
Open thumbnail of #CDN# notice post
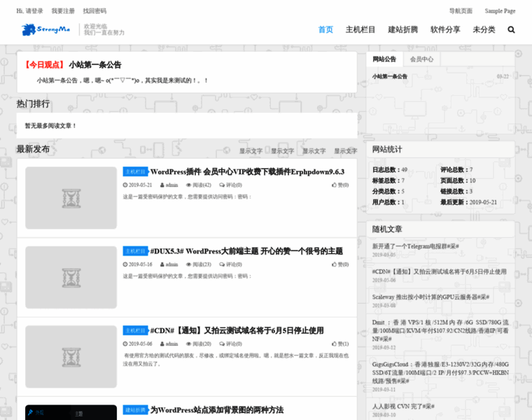(71, 356)
